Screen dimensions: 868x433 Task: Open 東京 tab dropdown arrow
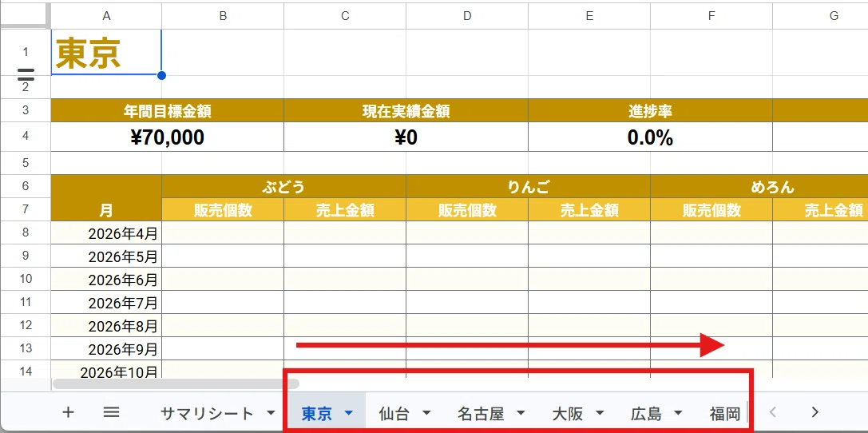pos(349,412)
